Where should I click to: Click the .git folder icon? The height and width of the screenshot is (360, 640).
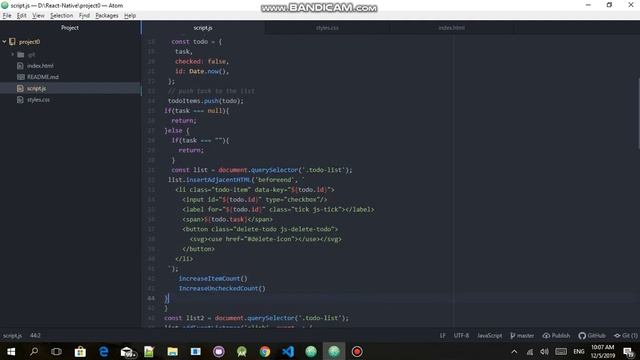pyautogui.click(x=21, y=55)
